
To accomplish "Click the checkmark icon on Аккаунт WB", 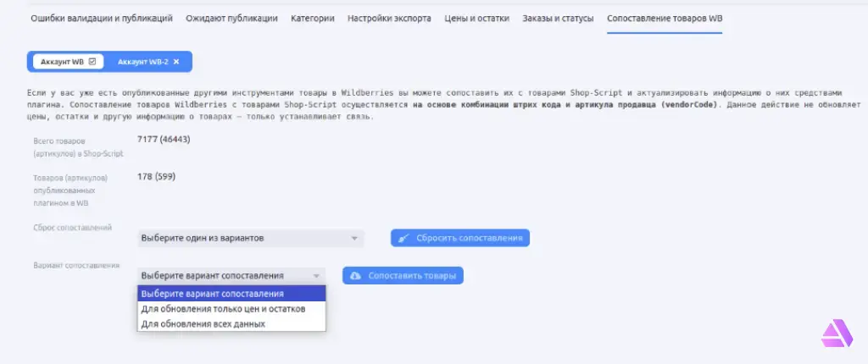I will point(92,62).
